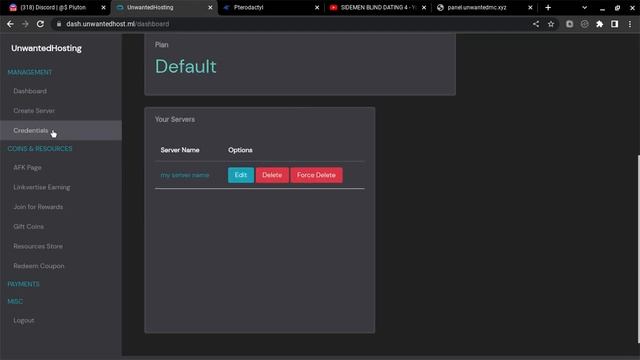Click the UnwantedHosting sidebar logo text

47,48
